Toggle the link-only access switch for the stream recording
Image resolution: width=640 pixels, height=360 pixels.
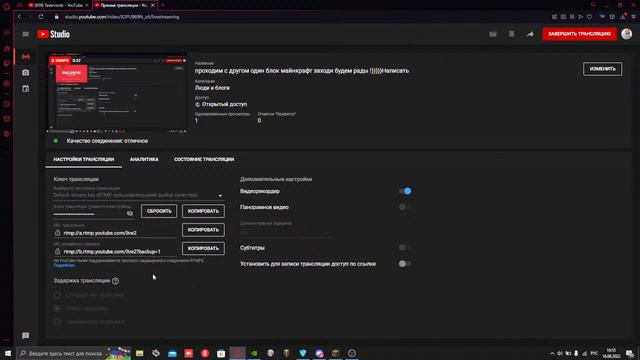tap(404, 264)
